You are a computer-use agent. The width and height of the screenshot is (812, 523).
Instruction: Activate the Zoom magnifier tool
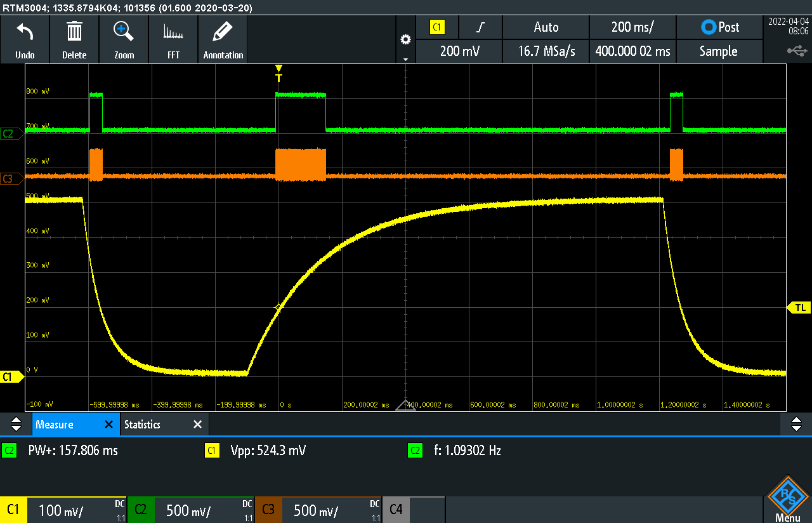click(124, 32)
